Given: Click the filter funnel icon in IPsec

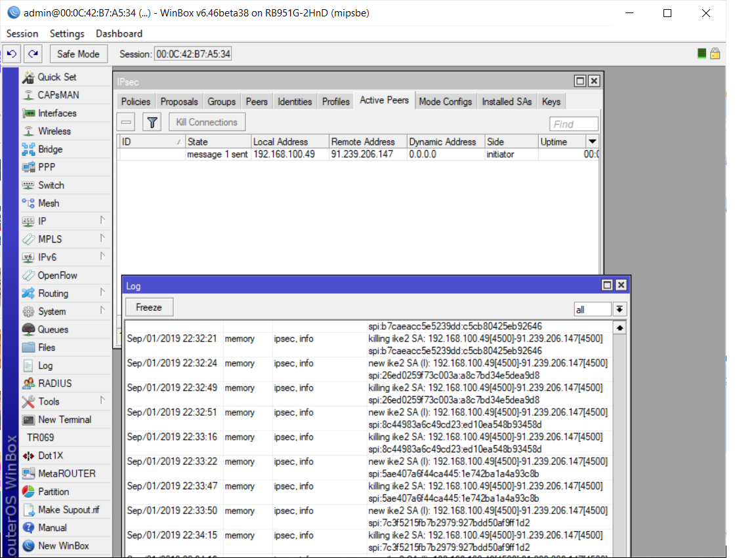Looking at the screenshot, I should click(152, 121).
